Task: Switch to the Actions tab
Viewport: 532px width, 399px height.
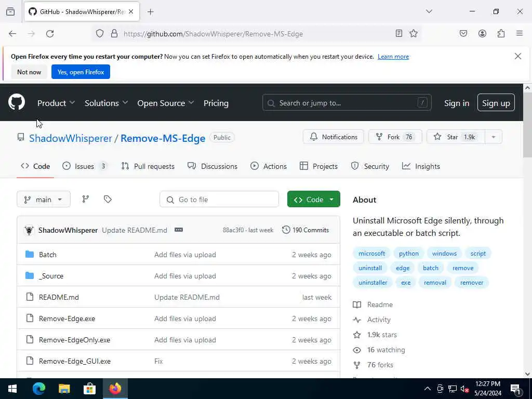Action: click(269, 166)
